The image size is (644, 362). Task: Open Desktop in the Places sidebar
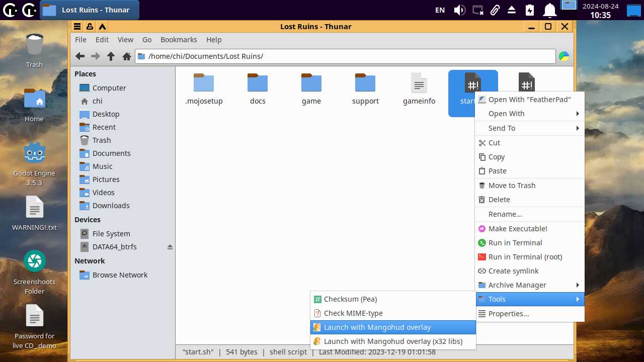point(122,114)
